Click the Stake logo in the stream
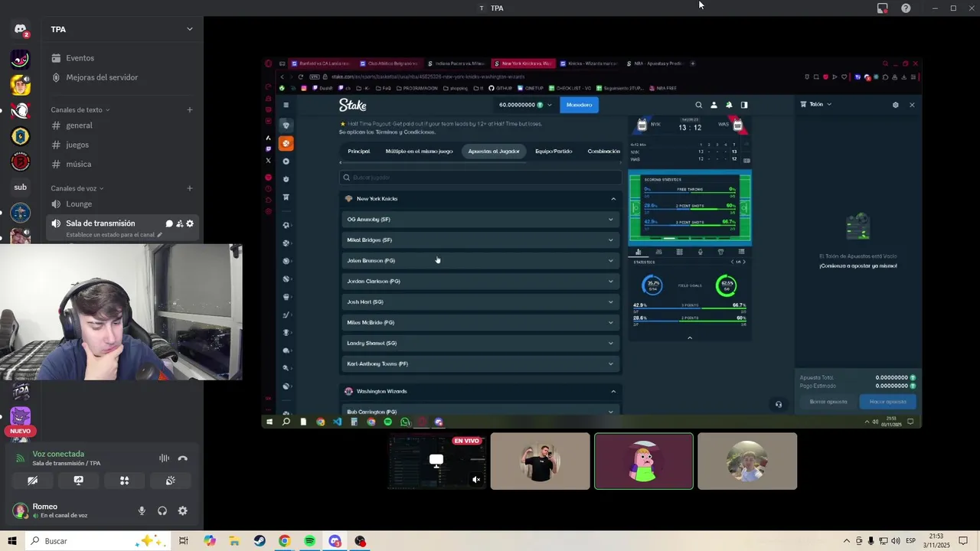980x551 pixels. point(353,105)
